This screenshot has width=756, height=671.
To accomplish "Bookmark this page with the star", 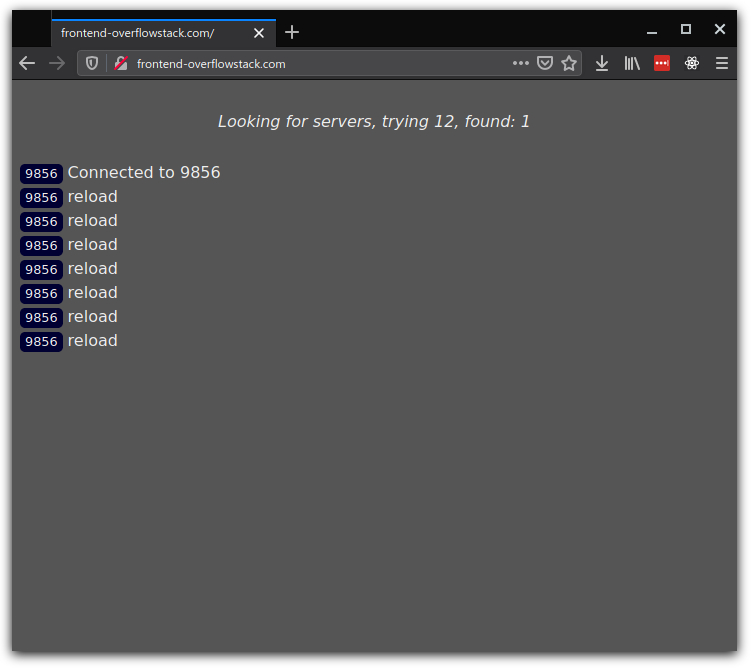I will click(569, 63).
